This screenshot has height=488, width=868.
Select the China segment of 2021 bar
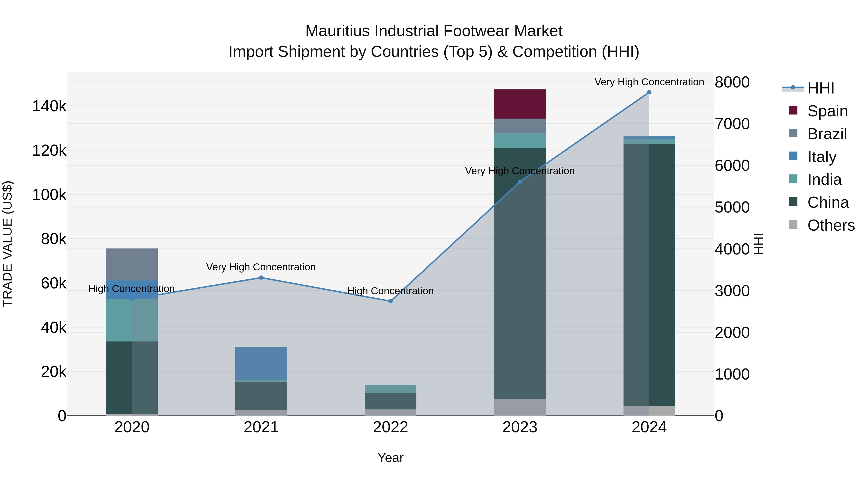(x=261, y=396)
